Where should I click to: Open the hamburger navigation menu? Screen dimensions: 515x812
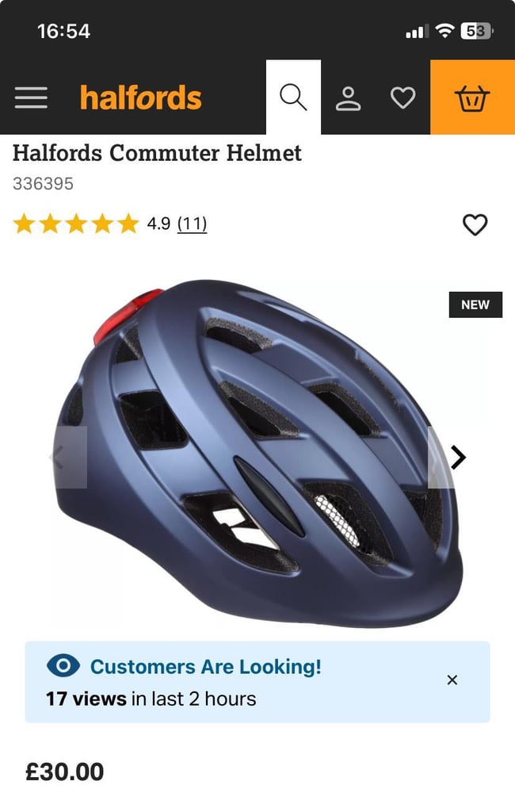[x=31, y=98]
